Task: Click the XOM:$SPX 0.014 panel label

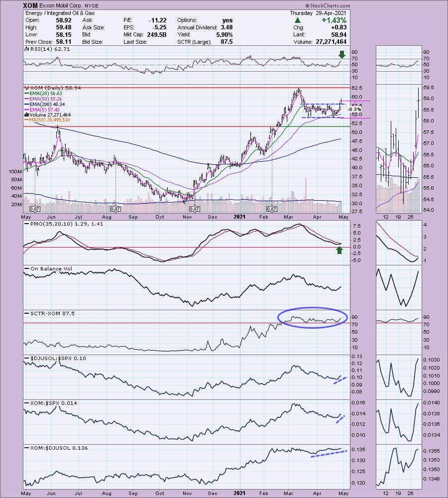Action: 53,403
